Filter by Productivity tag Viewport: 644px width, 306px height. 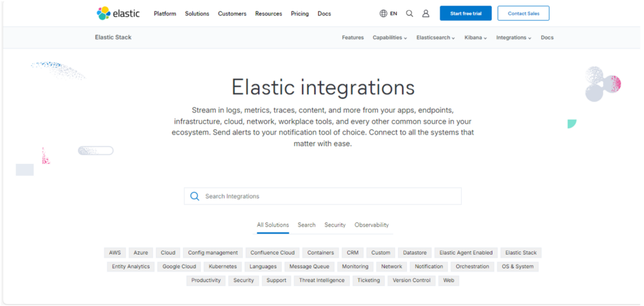coord(206,281)
